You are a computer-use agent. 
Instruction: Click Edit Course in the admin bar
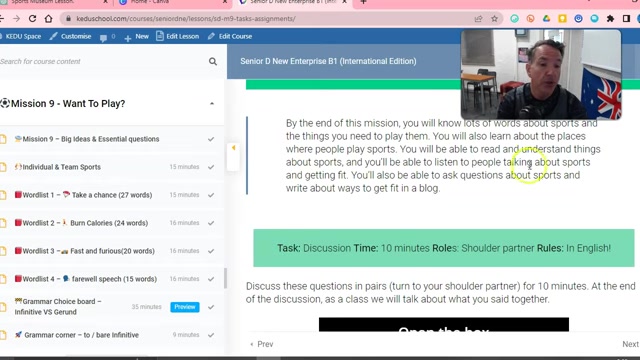click(x=230, y=36)
